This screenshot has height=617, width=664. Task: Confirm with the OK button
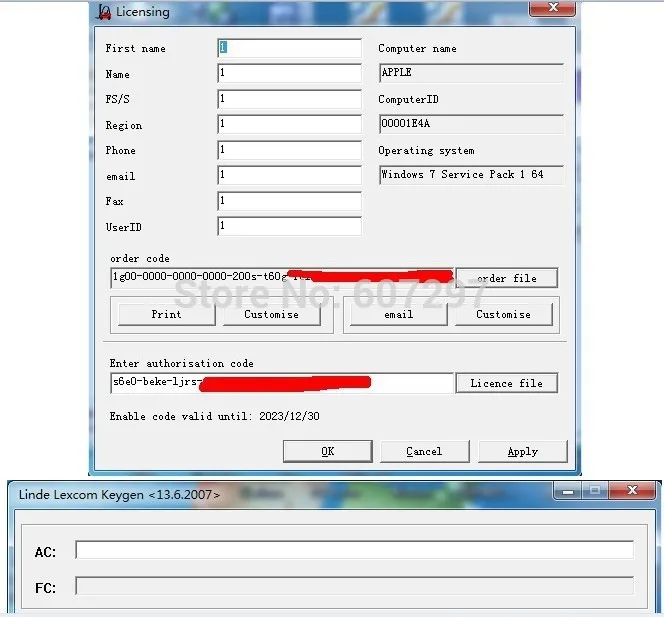[x=328, y=451]
